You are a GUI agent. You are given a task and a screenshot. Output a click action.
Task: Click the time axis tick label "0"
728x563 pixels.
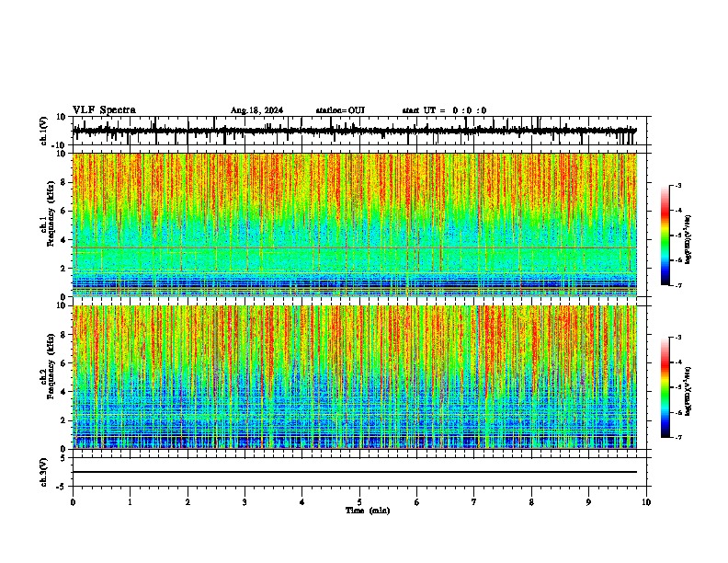pos(73,502)
